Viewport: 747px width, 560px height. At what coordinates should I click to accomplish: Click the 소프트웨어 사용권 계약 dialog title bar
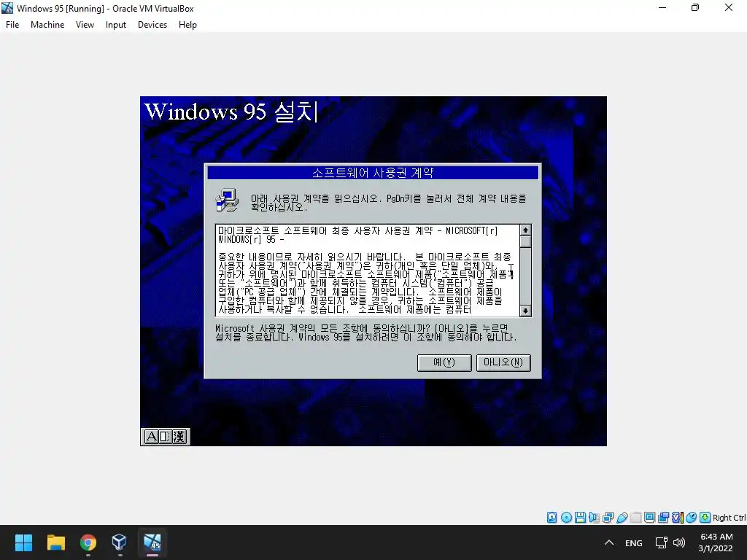coord(373,172)
